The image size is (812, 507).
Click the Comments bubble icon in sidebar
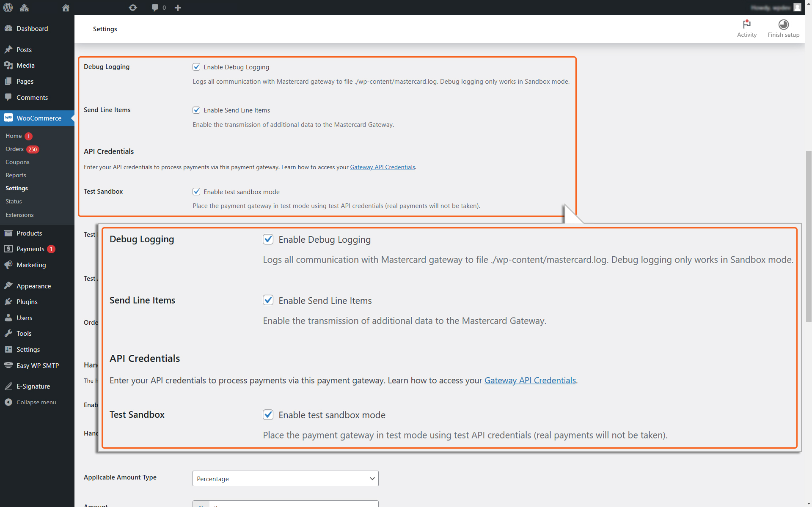coord(8,97)
